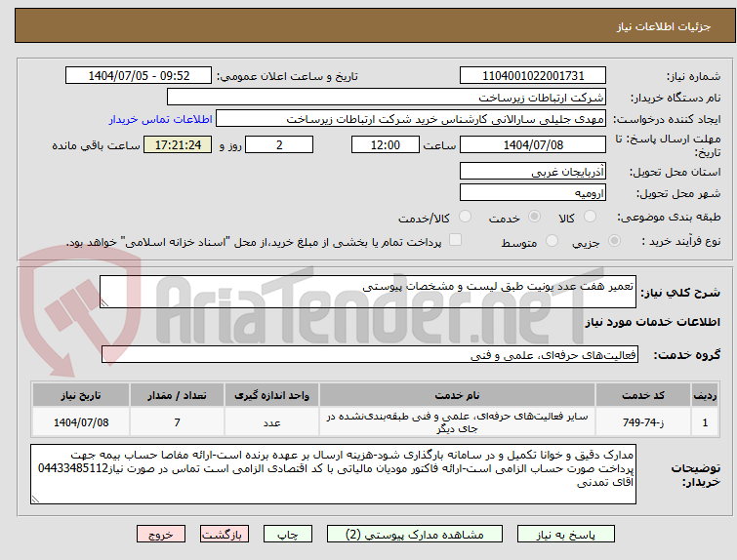
Task: Click the شرح کلی نیاز description textarea
Action: [368, 292]
